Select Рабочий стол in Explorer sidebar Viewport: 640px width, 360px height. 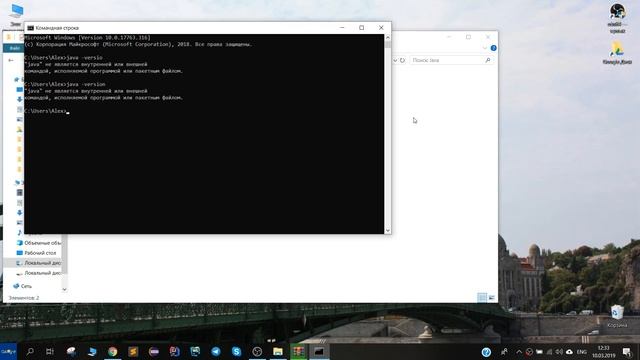tap(36, 253)
